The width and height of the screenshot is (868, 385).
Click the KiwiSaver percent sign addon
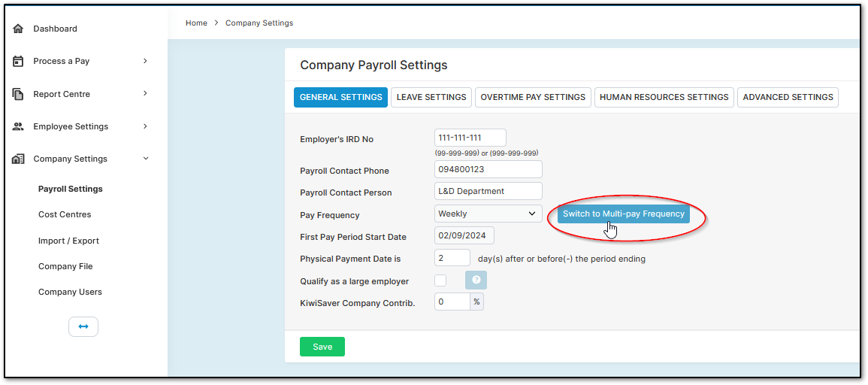pyautogui.click(x=476, y=302)
